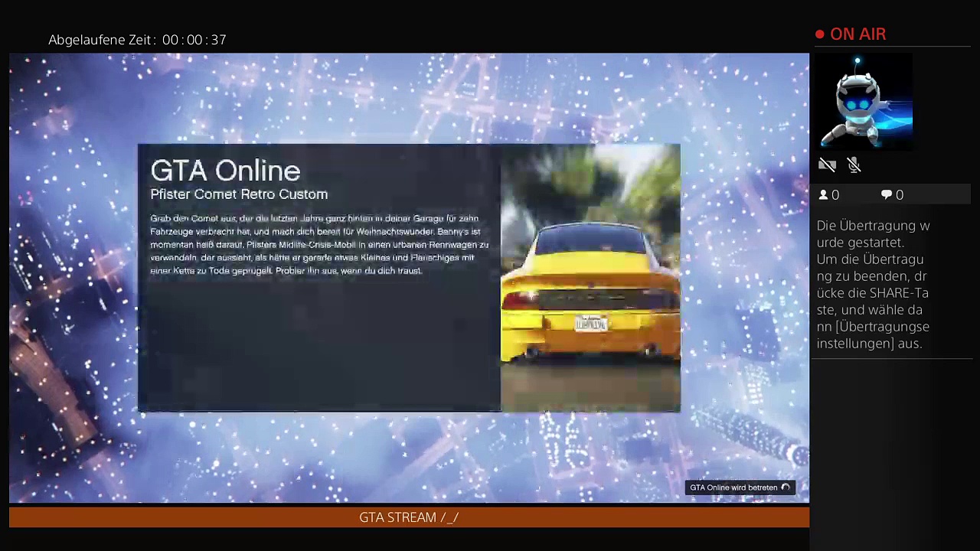Click the GTA Online heading
This screenshot has height=551, width=980.
225,171
